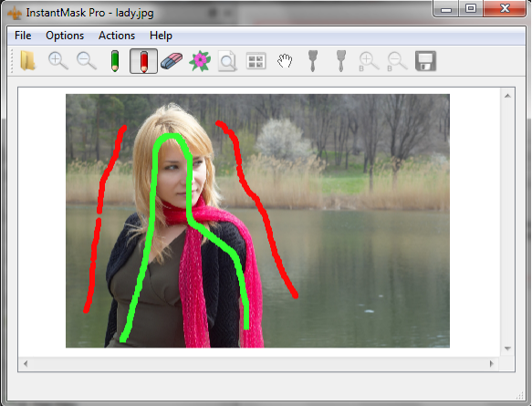Click the second gray brush icon
This screenshot has height=406, width=532.
(341, 61)
